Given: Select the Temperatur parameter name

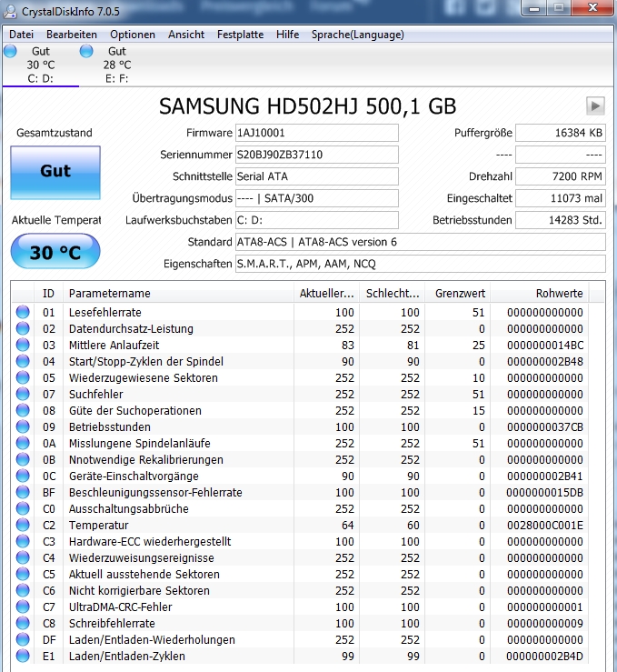Looking at the screenshot, I should 98,525.
